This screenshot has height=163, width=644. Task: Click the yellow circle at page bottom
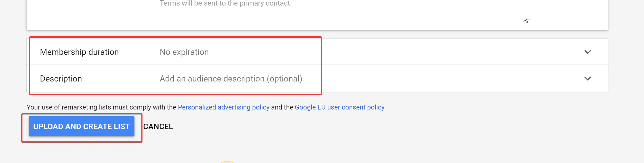pyautogui.click(x=227, y=162)
